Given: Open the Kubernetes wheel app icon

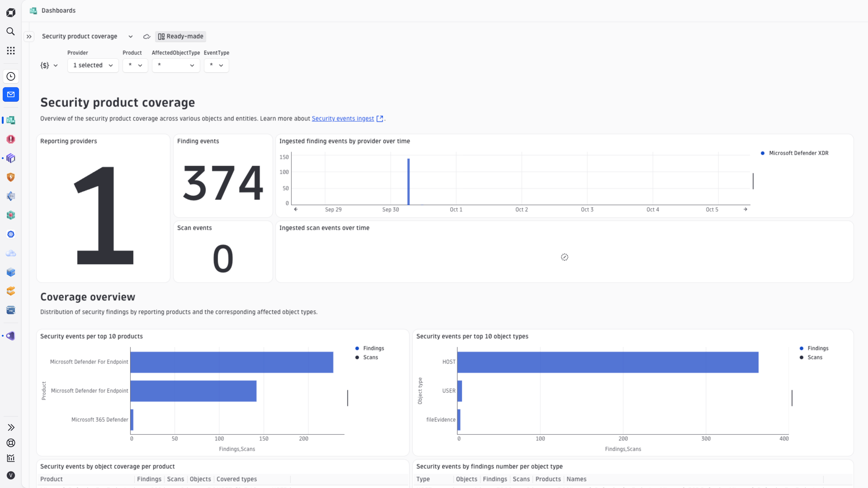Looking at the screenshot, I should pyautogui.click(x=11, y=235).
